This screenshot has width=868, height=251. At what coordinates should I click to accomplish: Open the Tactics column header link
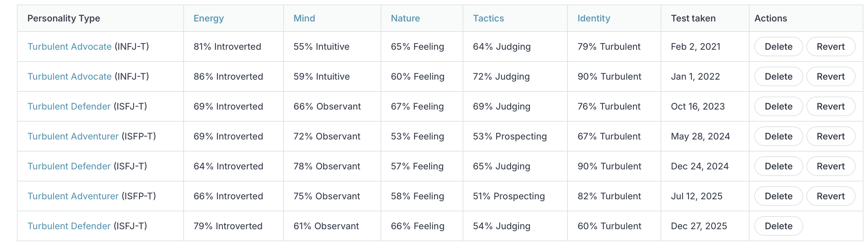[x=488, y=18]
